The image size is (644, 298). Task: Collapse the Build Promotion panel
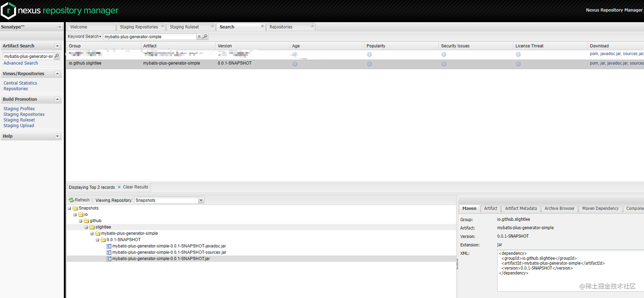click(57, 99)
